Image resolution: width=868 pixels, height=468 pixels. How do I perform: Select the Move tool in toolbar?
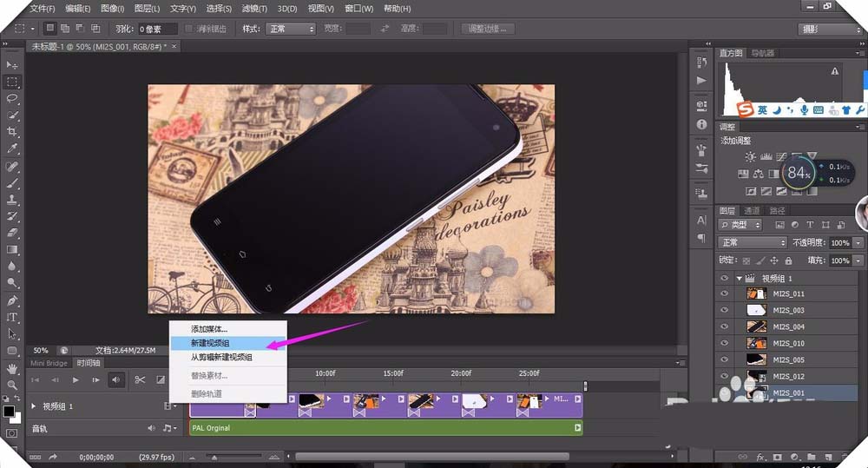coord(12,65)
